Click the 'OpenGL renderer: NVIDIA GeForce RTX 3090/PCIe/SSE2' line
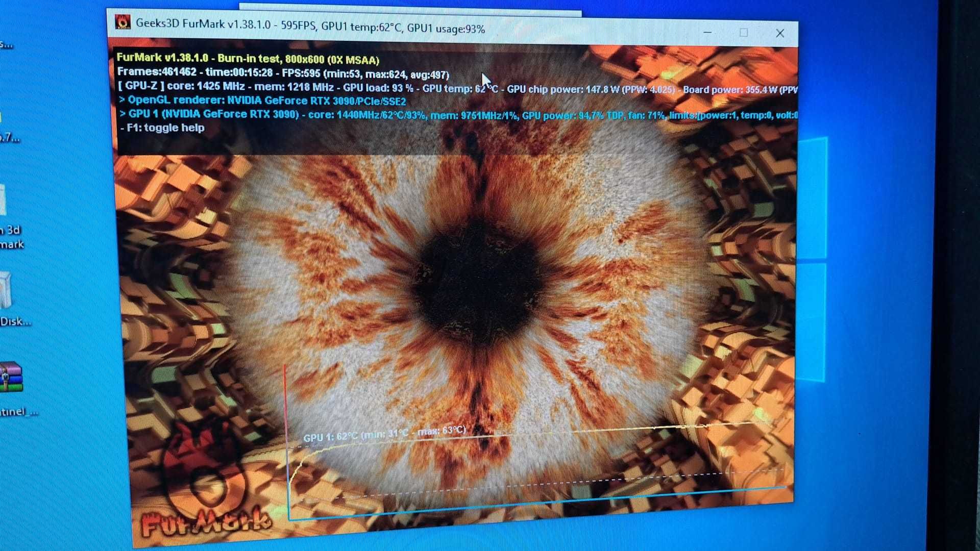Screen dimensions: 980x551 (263, 101)
